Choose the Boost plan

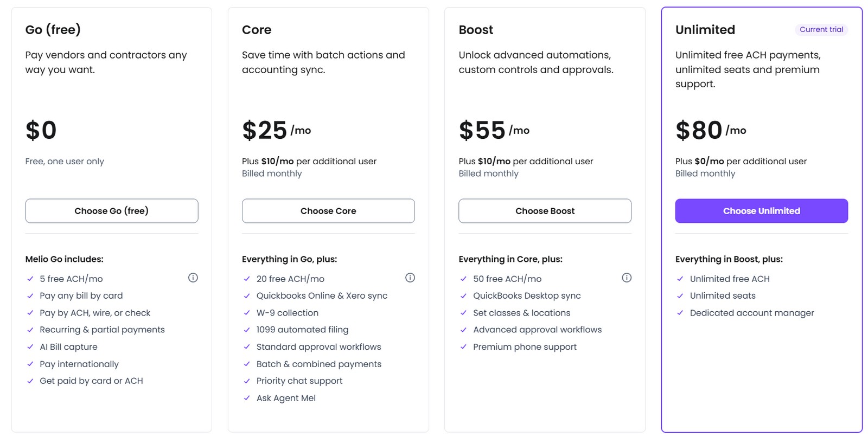(545, 211)
